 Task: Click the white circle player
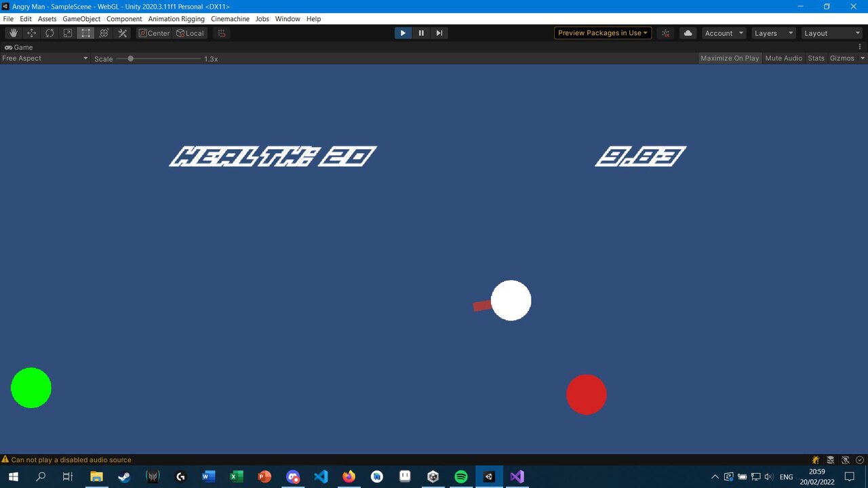click(x=511, y=300)
